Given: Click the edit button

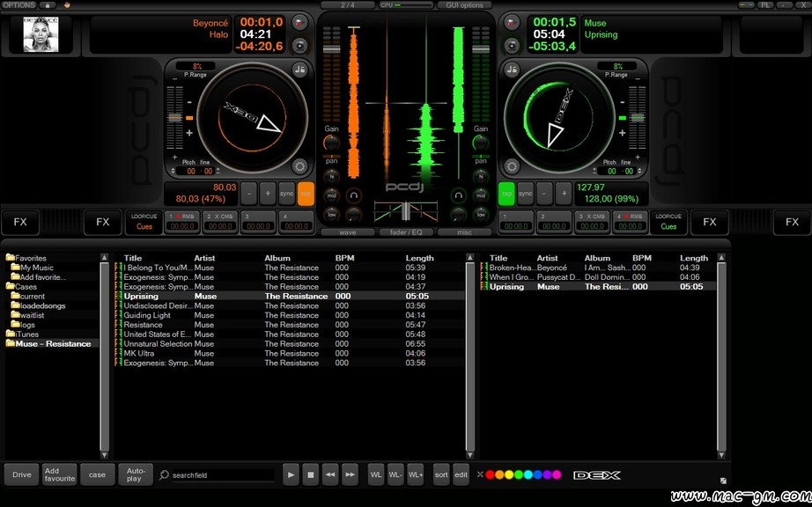Looking at the screenshot, I should pos(461,474).
